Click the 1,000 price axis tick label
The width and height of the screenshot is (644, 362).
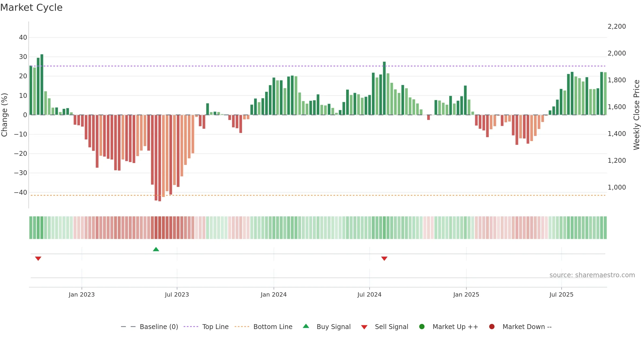coord(617,187)
